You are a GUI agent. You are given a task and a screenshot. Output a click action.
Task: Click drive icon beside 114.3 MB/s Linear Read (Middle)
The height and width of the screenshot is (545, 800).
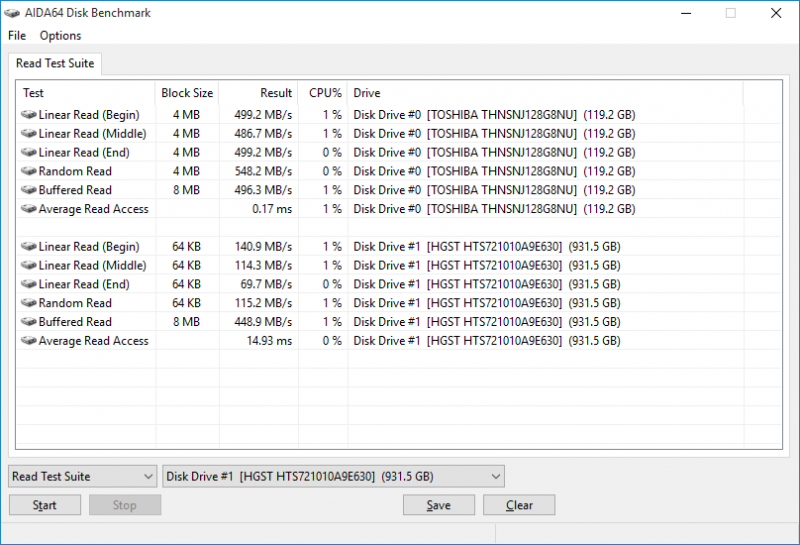(29, 266)
